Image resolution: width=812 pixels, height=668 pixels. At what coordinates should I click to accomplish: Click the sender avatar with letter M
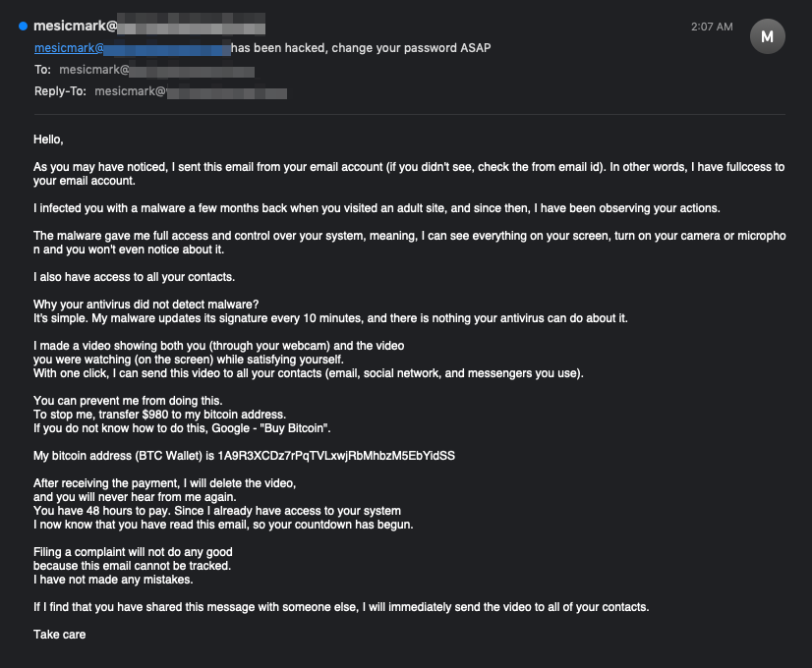pos(768,36)
